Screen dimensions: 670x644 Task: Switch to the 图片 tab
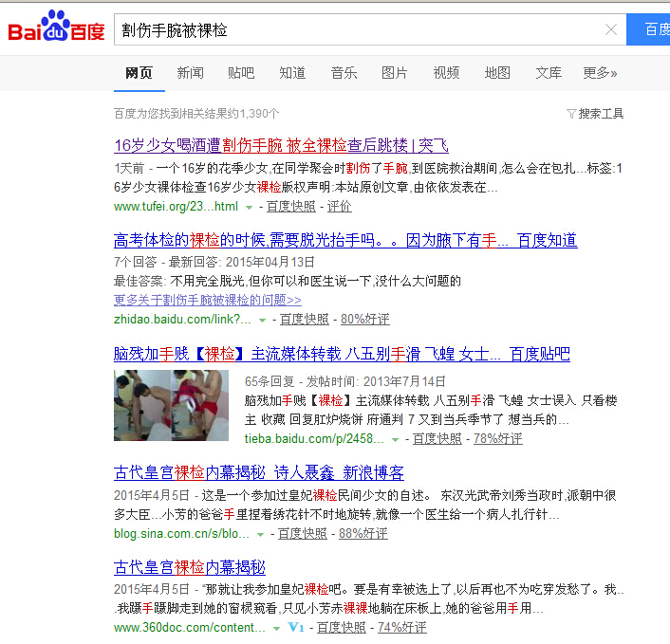[x=395, y=73]
